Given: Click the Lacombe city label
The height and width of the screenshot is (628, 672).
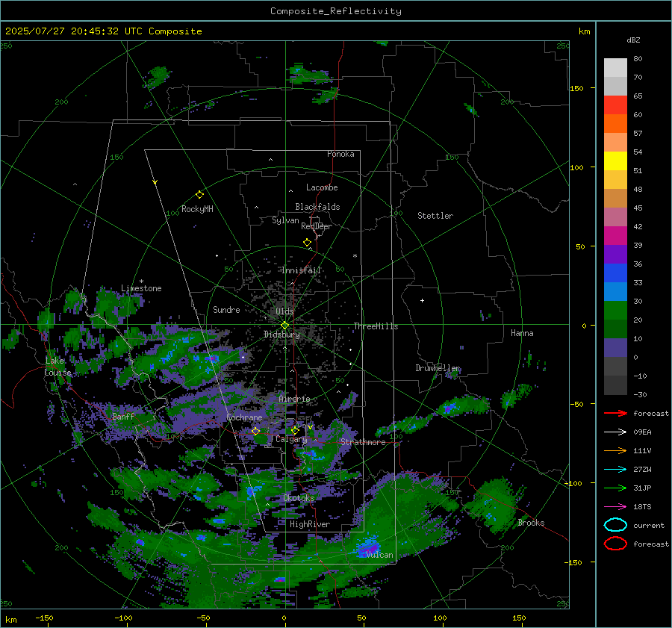Looking at the screenshot, I should [x=322, y=187].
